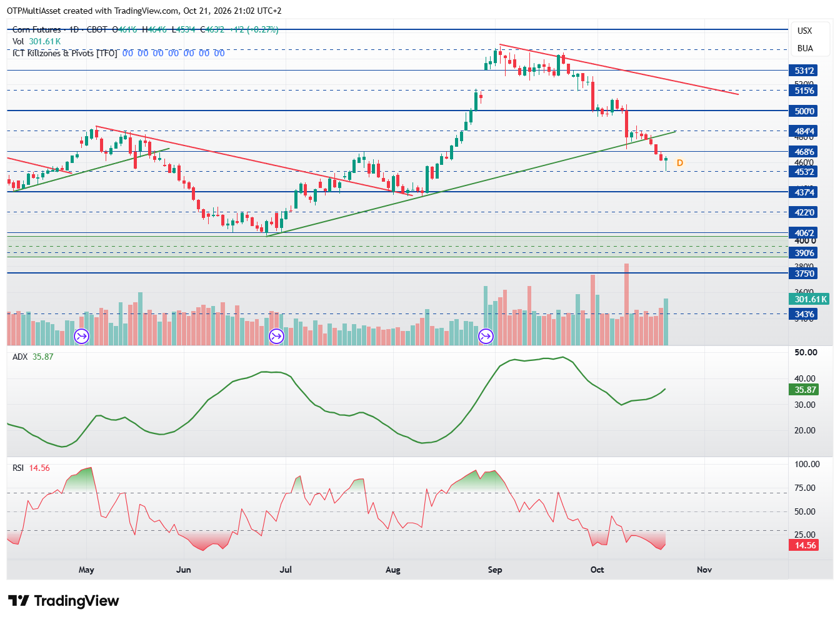Open the ICT Killzones & Pivots [TFO] legend
Image resolution: width=840 pixels, height=622 pixels.
pos(65,53)
